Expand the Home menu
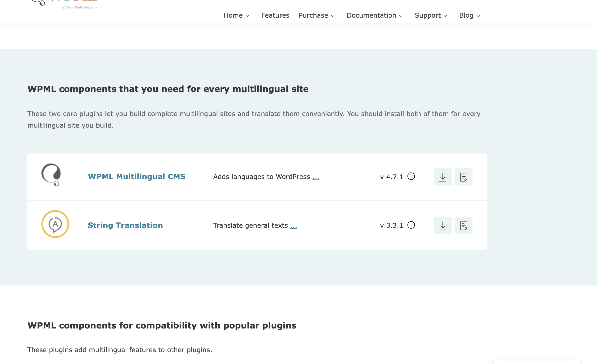Image resolution: width=597 pixels, height=364 pixels. pos(236,15)
